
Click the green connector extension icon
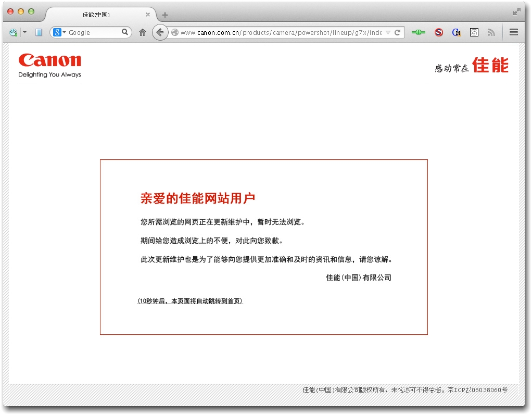[419, 32]
